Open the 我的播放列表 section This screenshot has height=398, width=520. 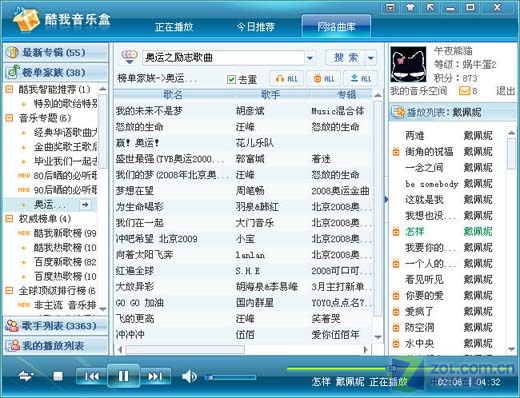(55, 346)
